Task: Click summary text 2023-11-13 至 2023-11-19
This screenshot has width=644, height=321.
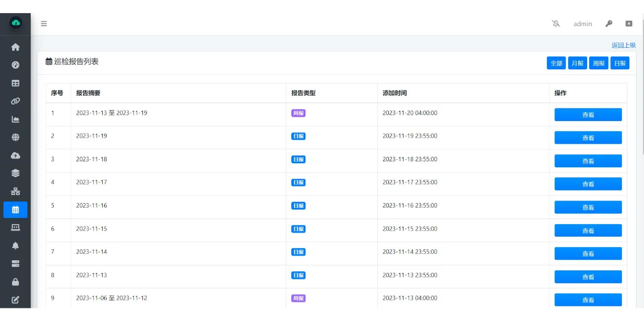Action: 112,113
